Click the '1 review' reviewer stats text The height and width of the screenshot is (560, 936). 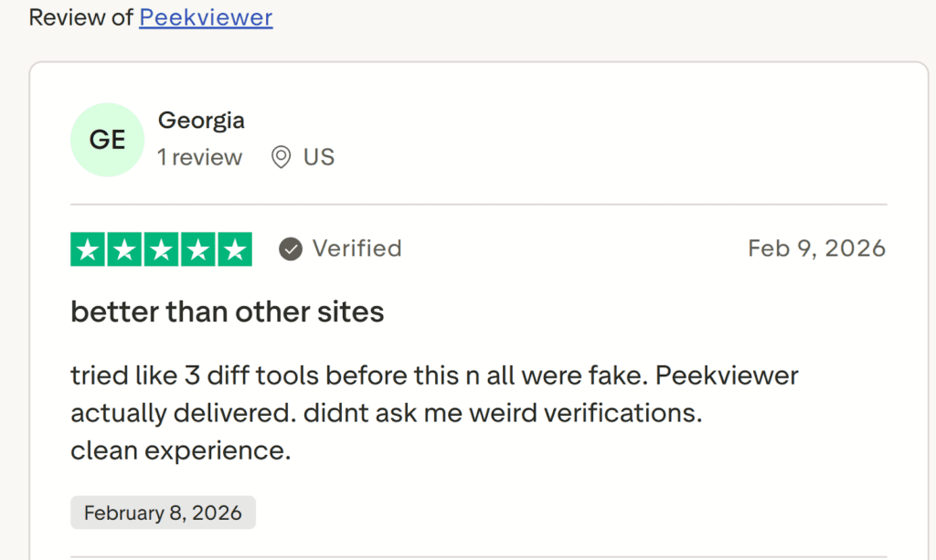pos(200,157)
